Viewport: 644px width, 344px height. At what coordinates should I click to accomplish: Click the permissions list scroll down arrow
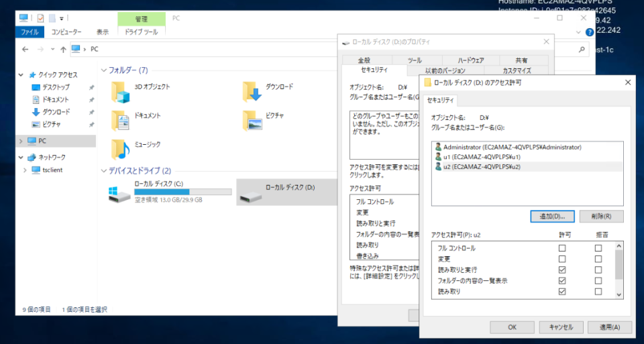click(x=619, y=294)
